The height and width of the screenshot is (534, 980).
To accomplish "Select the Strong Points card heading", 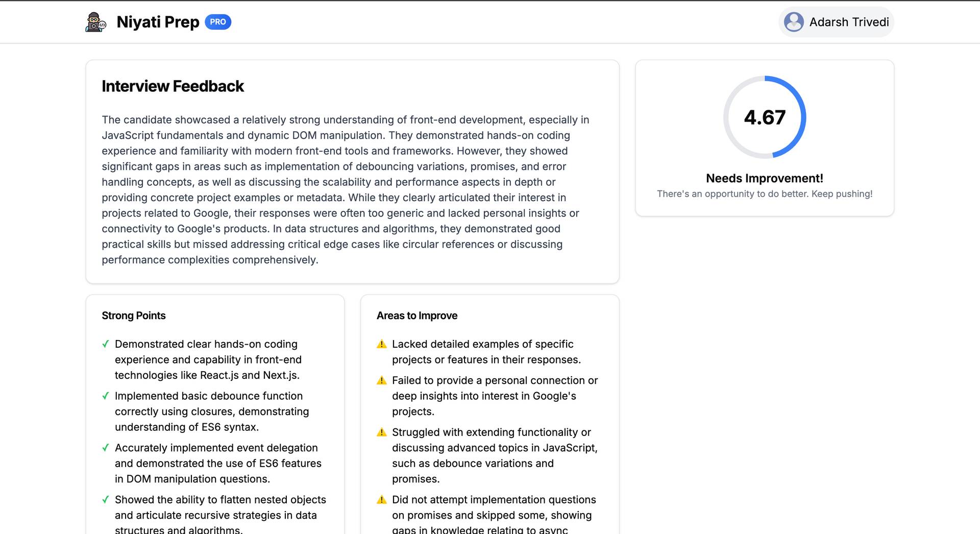I will coord(134,315).
